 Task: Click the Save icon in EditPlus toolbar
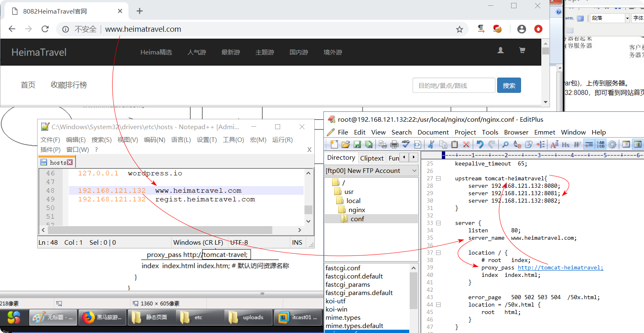[357, 144]
